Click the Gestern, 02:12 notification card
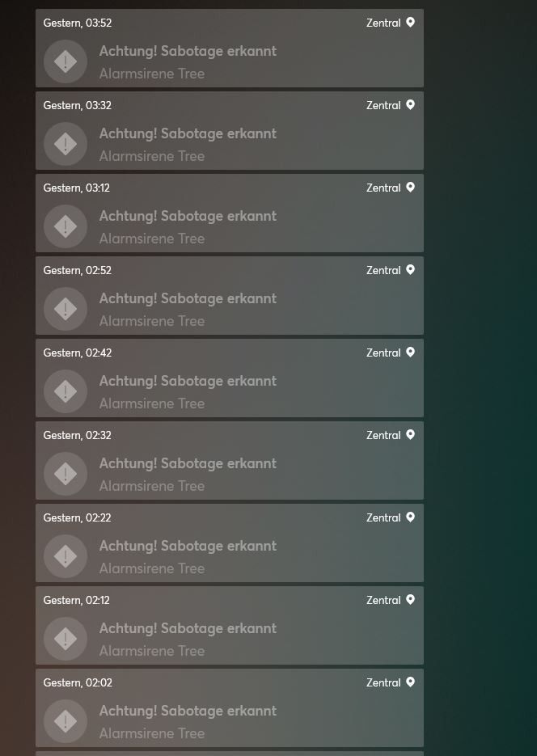The height and width of the screenshot is (756, 537). coord(230,625)
